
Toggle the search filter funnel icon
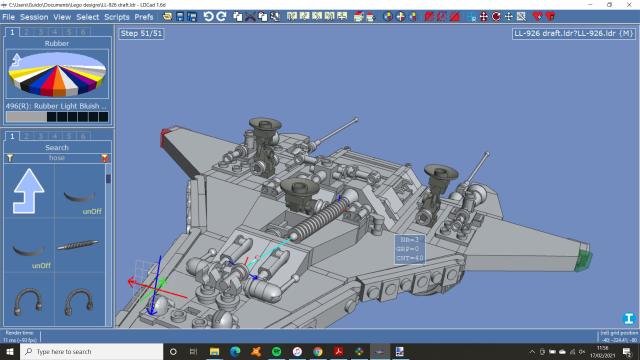pyautogui.click(x=10, y=158)
